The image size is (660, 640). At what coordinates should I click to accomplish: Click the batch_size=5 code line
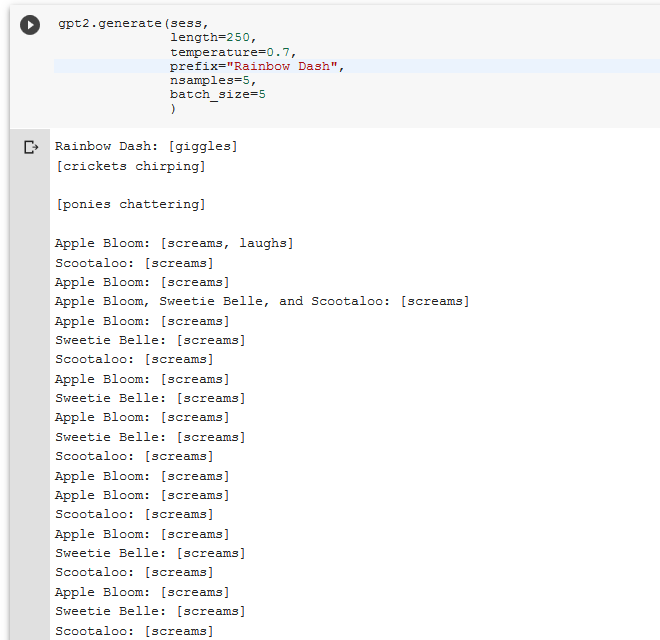[217, 94]
